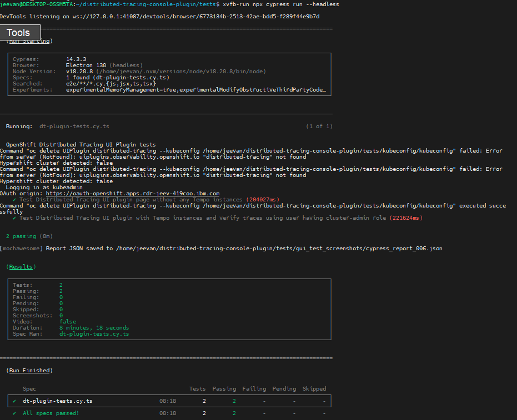
Task: Click the mochawesome report JSON path
Action: pos(279,249)
